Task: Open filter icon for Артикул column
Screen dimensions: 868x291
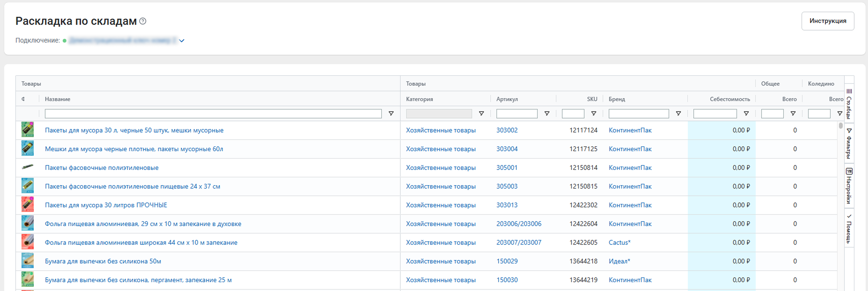Action: 547,113
